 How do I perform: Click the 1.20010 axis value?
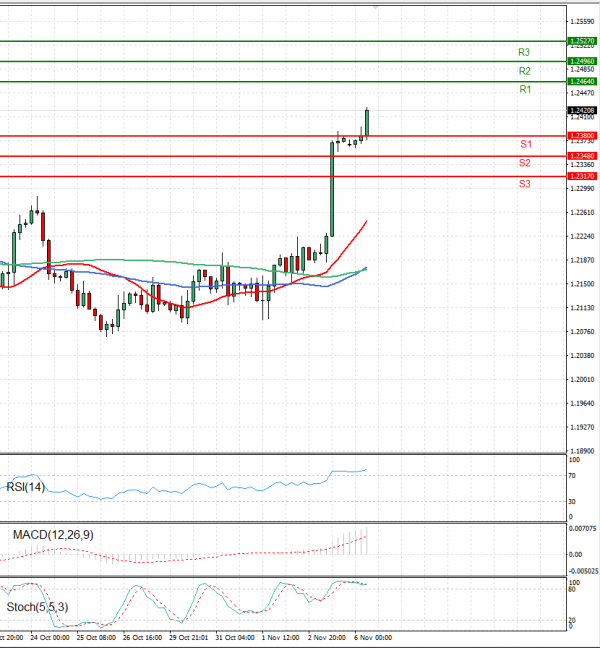582,379
